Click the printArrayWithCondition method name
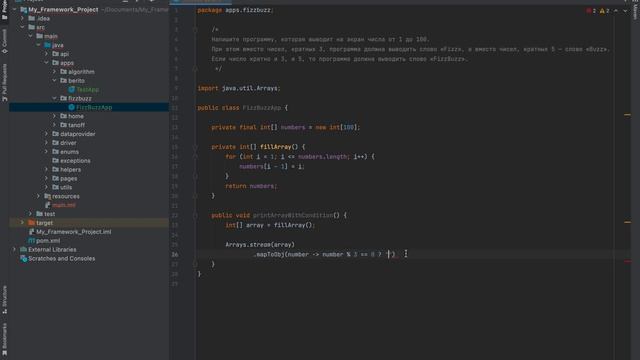 [293, 216]
